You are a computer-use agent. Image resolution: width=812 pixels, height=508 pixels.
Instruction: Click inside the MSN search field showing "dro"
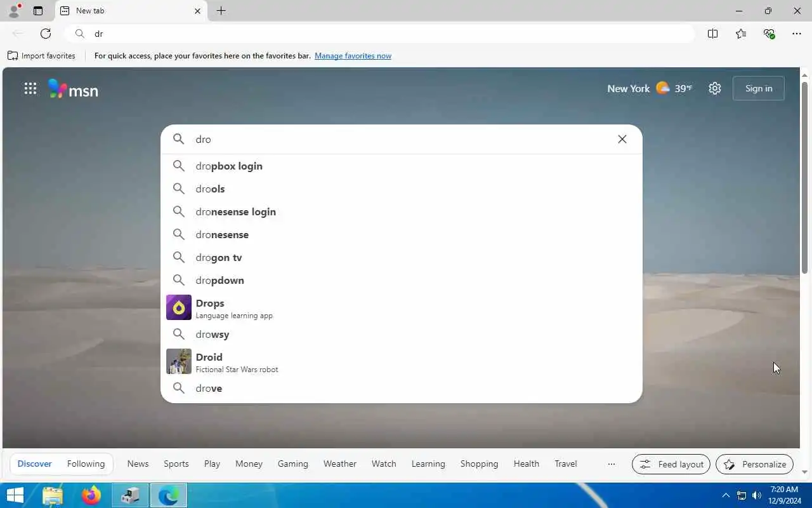coord(402,139)
